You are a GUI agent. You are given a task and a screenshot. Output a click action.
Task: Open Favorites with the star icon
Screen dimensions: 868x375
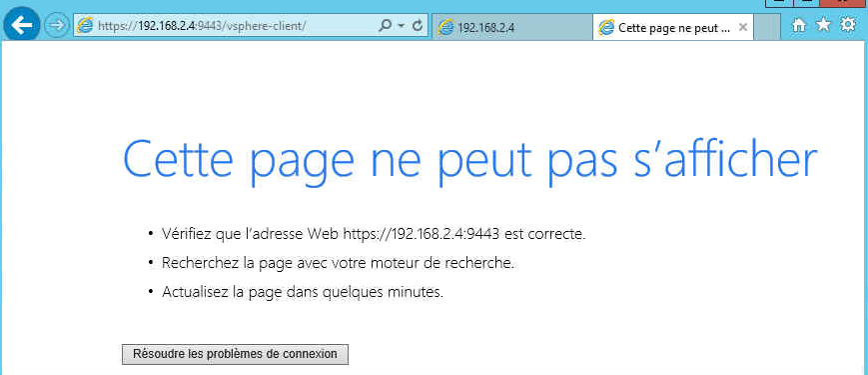tap(823, 24)
